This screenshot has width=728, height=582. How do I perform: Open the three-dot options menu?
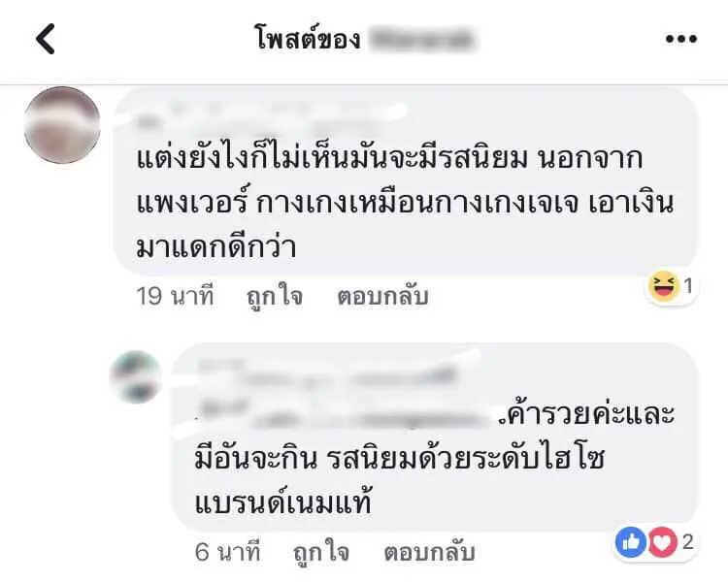point(681,39)
